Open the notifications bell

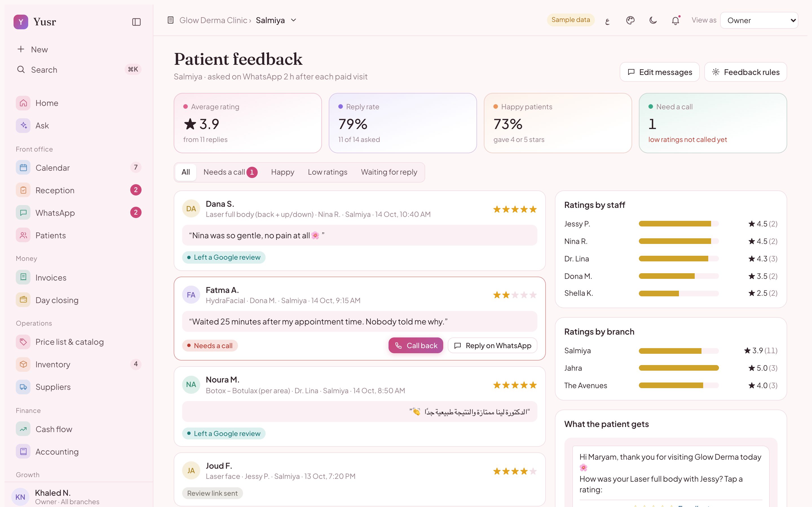point(676,21)
